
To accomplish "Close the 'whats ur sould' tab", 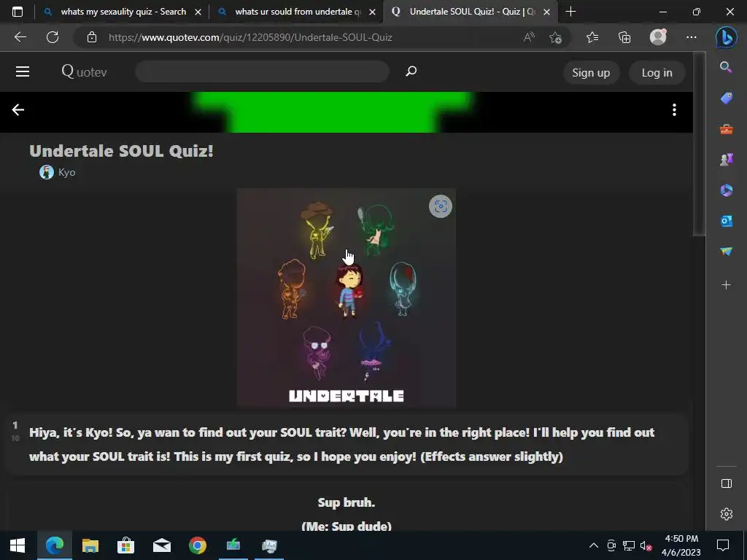I will (x=372, y=12).
